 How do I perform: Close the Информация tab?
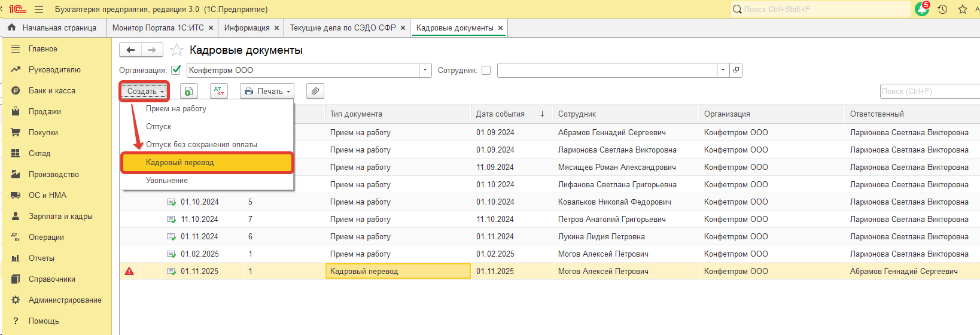point(276,28)
